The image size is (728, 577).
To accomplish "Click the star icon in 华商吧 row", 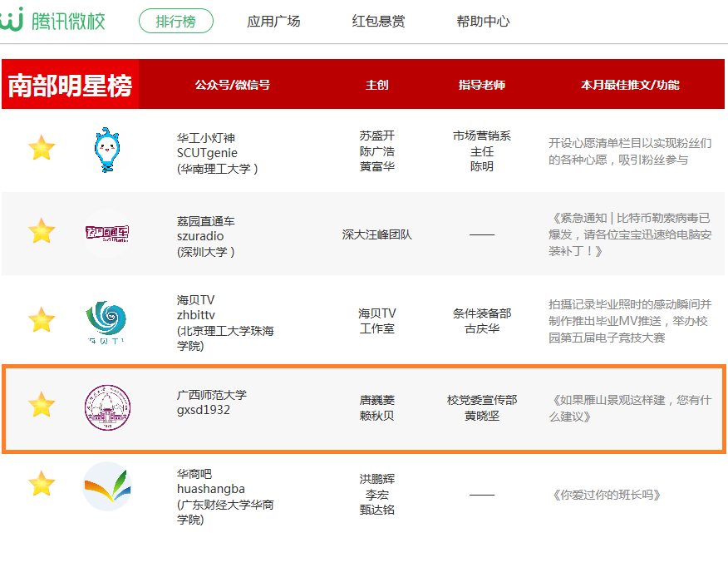I will tap(42, 483).
